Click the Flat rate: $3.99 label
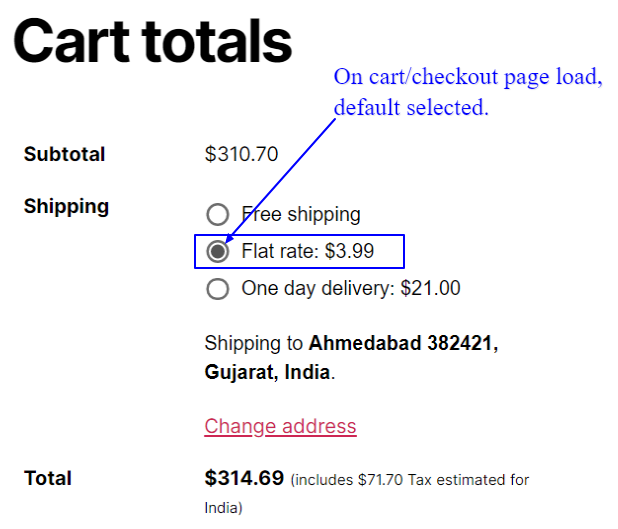 308,251
